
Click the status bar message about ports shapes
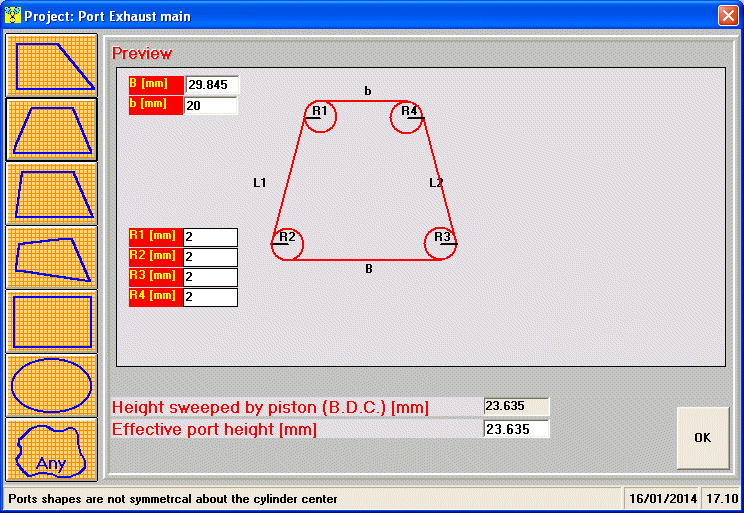point(173,499)
